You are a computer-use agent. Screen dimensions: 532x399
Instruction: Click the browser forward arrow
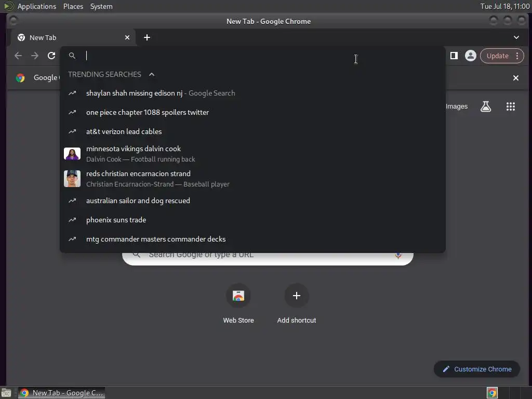(35, 56)
